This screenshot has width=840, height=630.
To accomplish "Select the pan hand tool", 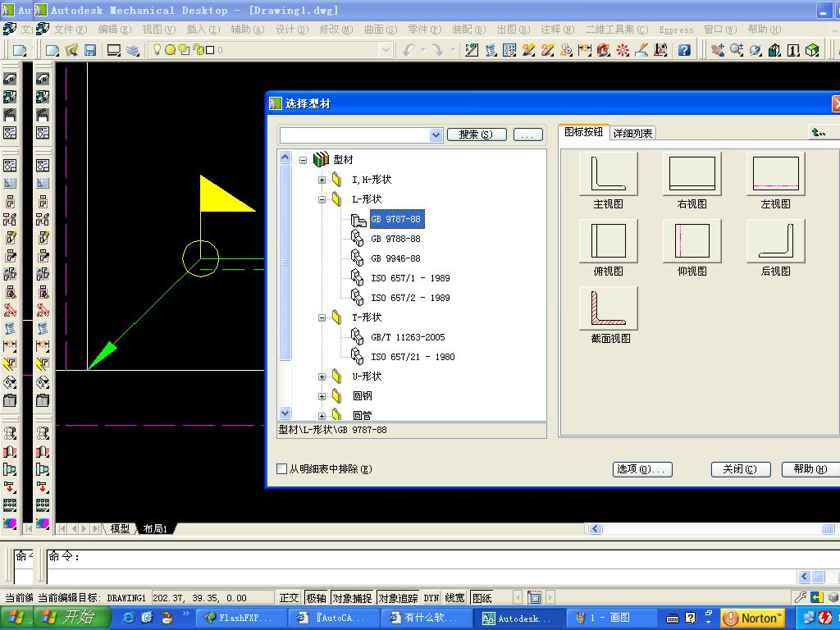I will [x=717, y=50].
